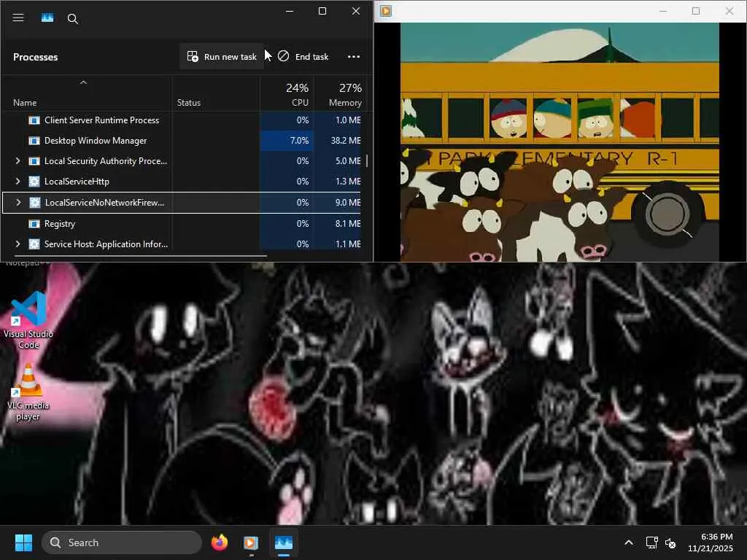Image resolution: width=747 pixels, height=560 pixels.
Task: Click the horizontal scrollbar in Task Manager
Action: pyautogui.click(x=141, y=256)
